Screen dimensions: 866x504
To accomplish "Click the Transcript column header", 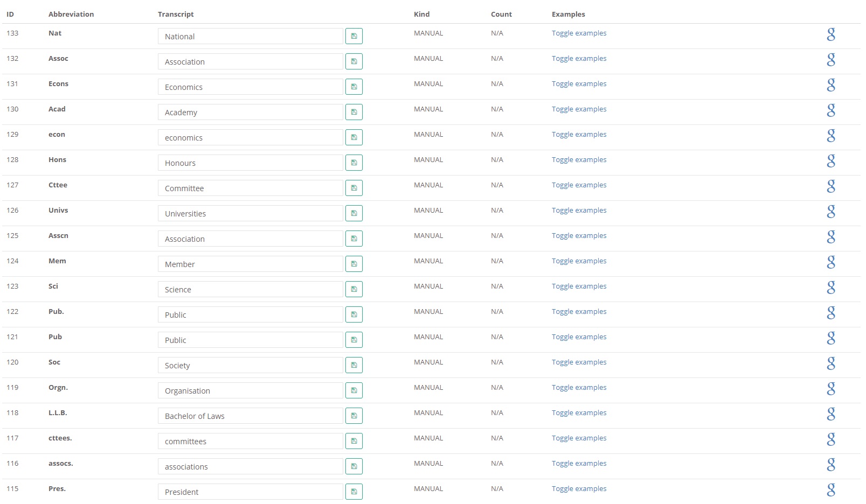I will pos(176,15).
